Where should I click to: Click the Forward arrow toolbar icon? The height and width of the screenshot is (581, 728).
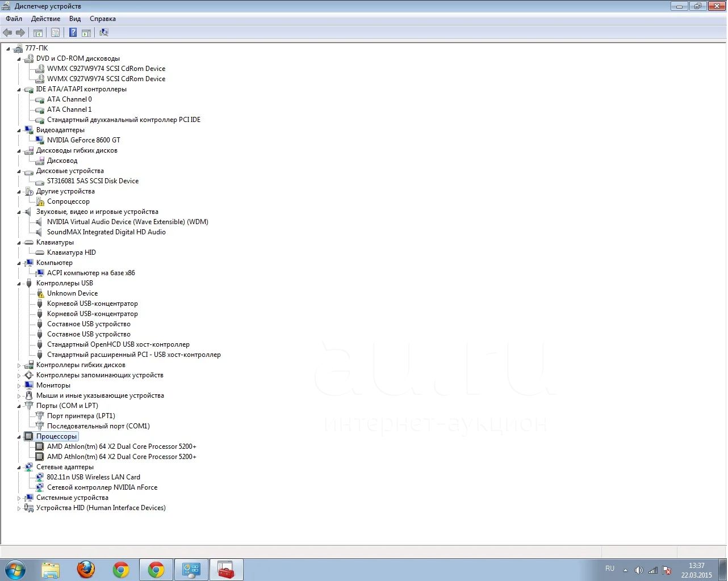click(20, 33)
